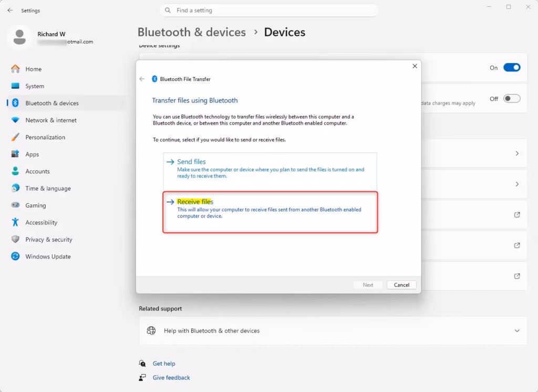
Task: Click the help globe icon
Action: (x=151, y=331)
